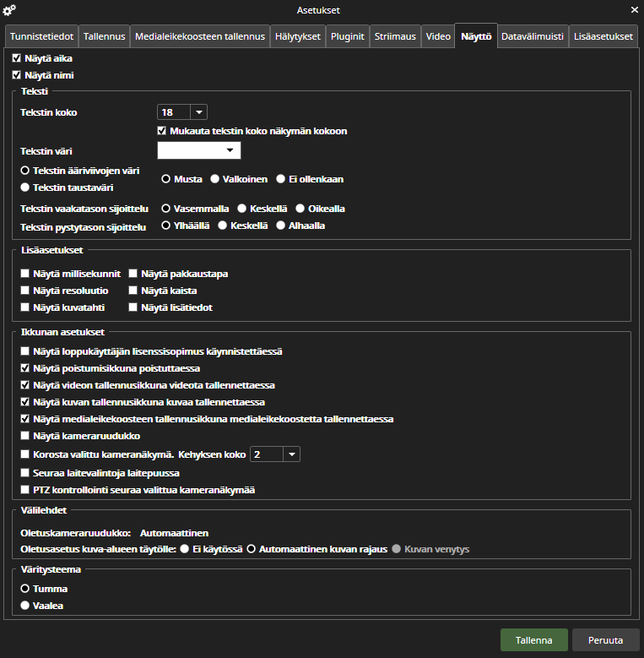Disable Mukauta tekstin koko näkymän kokoon
This screenshot has width=644, height=658.
point(162,131)
